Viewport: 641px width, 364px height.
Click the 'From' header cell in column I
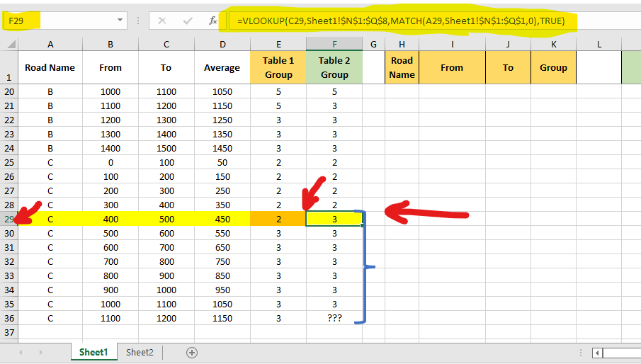tap(452, 67)
